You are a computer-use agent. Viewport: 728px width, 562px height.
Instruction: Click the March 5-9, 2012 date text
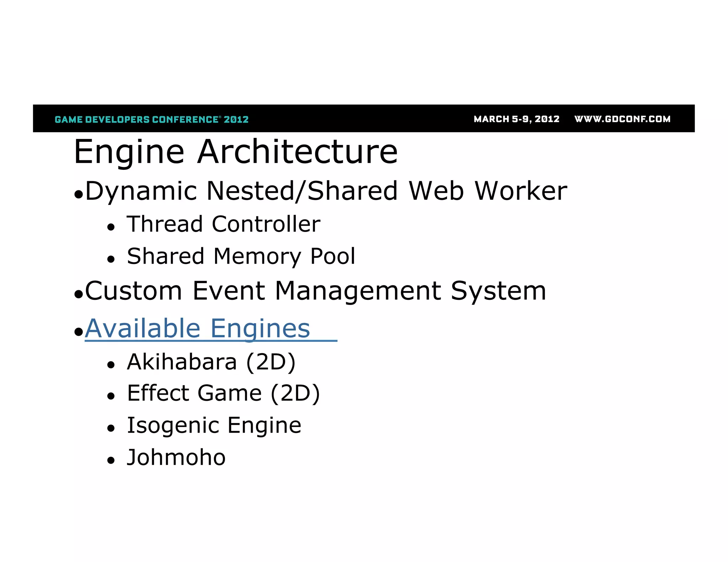tap(516, 119)
